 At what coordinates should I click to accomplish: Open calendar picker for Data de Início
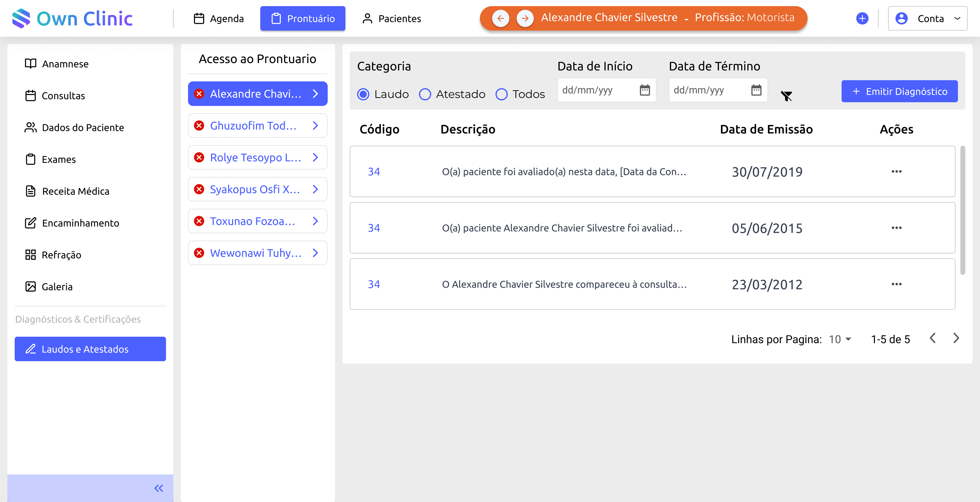tap(644, 90)
